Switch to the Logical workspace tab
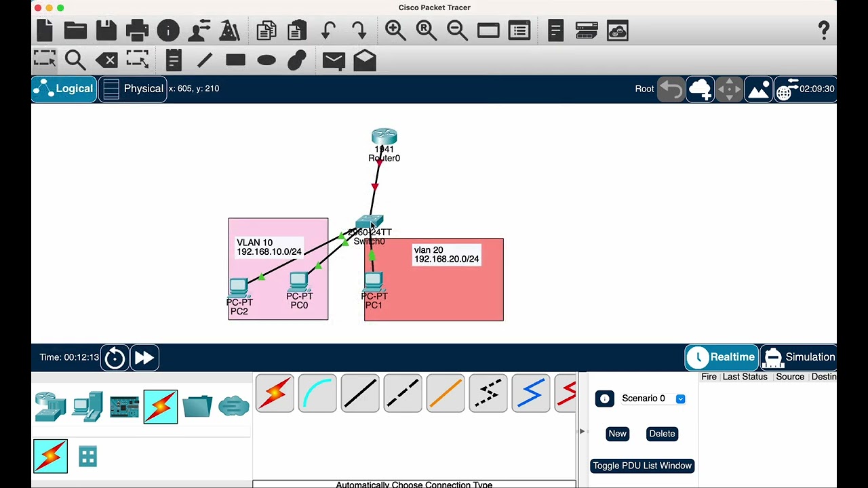 tap(64, 89)
